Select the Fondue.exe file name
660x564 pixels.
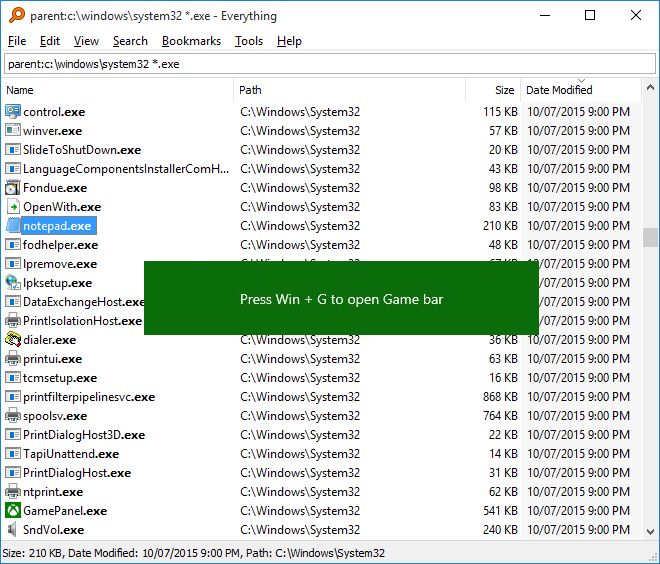tap(55, 188)
